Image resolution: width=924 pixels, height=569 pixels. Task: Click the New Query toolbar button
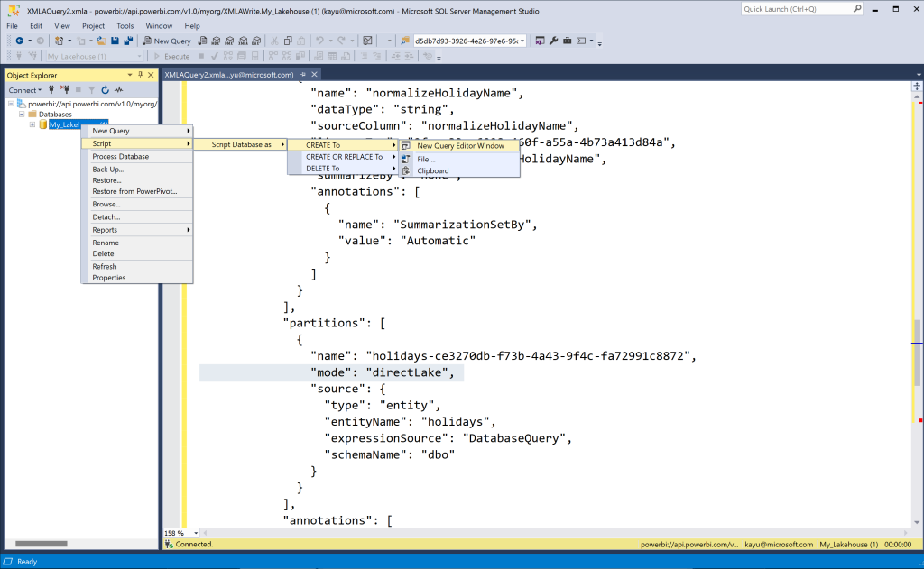click(x=167, y=41)
